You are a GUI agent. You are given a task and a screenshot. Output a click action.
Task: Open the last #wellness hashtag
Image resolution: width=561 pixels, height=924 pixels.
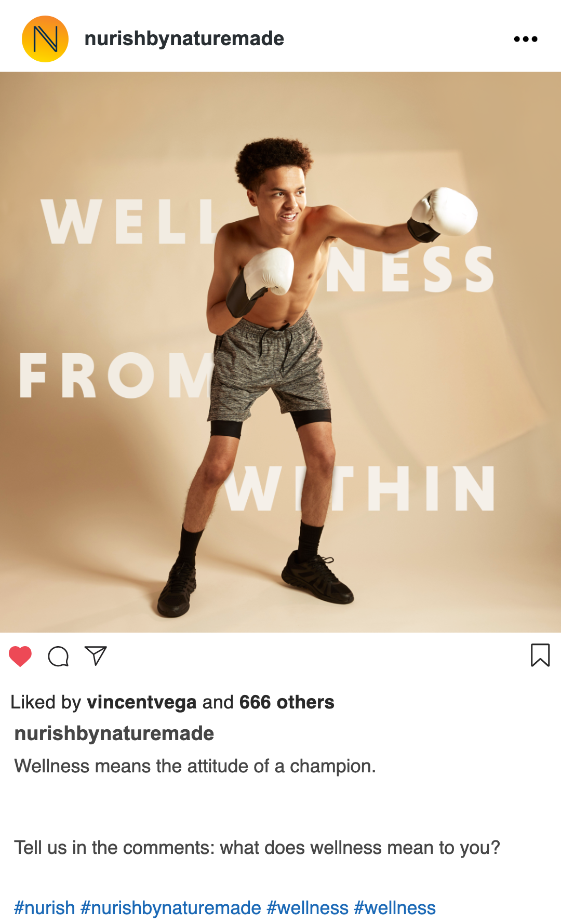(x=395, y=908)
